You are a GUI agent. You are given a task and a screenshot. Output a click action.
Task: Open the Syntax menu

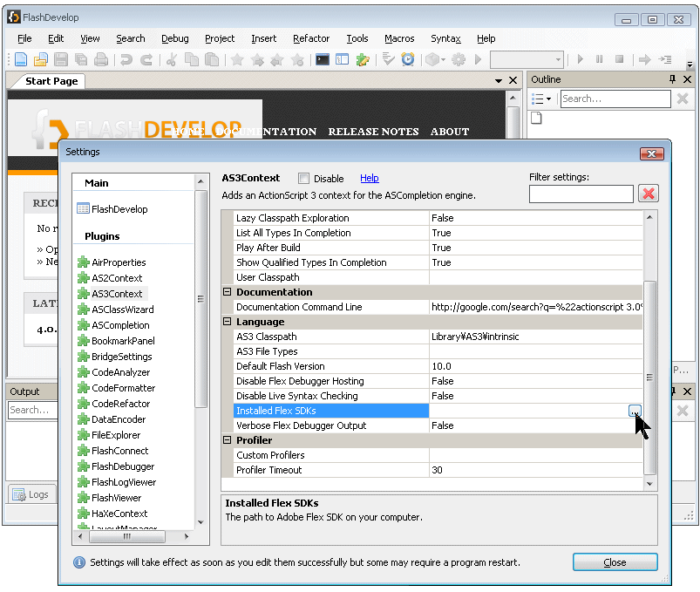click(445, 39)
